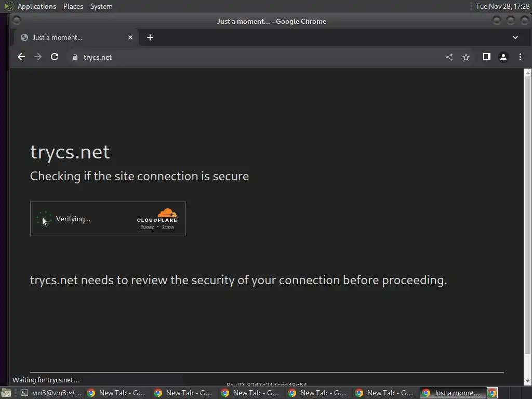Share this page using the share icon

pyautogui.click(x=449, y=57)
